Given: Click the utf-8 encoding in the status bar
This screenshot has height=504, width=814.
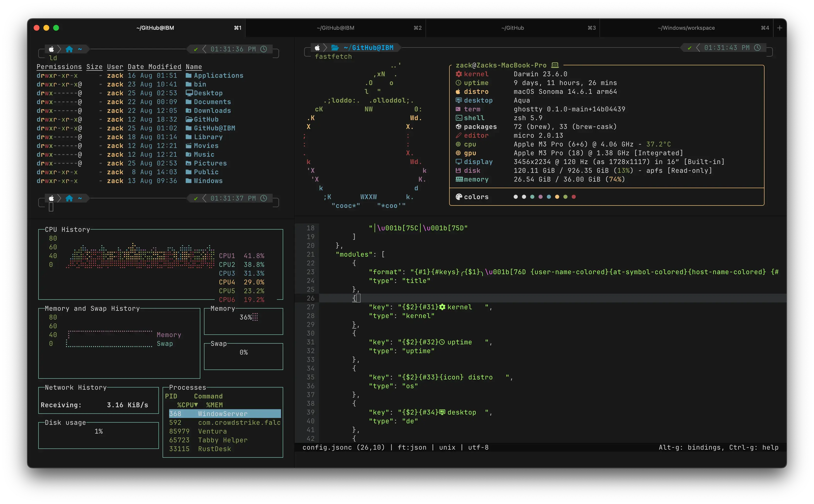Looking at the screenshot, I should (478, 447).
